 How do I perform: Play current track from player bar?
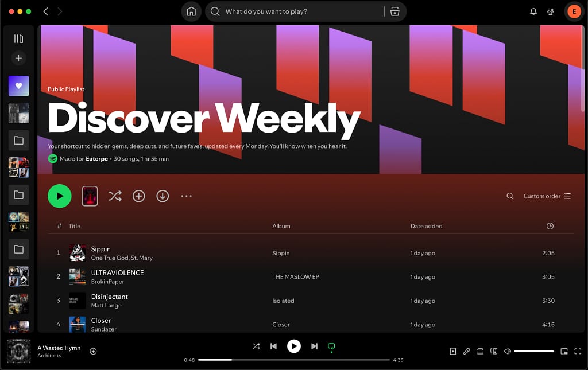[x=293, y=346]
